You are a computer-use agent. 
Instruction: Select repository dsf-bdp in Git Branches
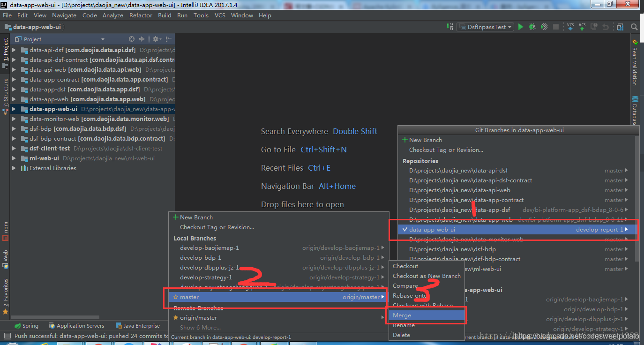516,249
